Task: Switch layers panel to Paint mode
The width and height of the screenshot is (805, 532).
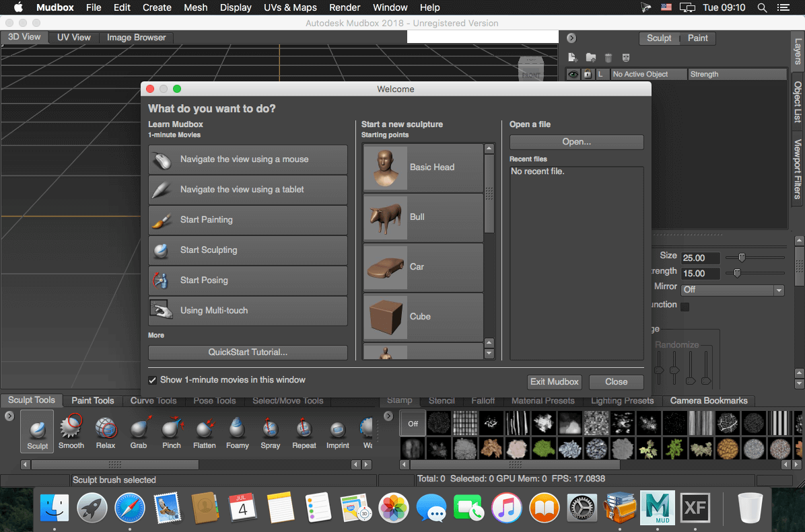Action: pos(697,38)
